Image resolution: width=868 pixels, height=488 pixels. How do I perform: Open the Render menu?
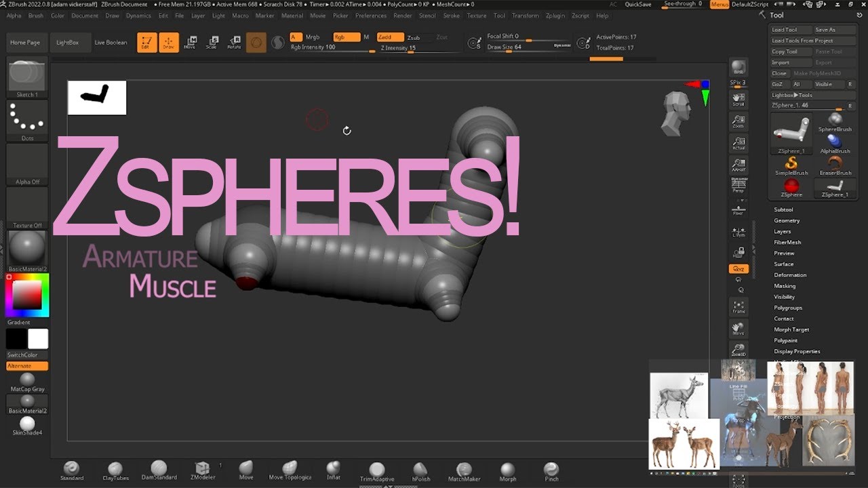(x=403, y=15)
